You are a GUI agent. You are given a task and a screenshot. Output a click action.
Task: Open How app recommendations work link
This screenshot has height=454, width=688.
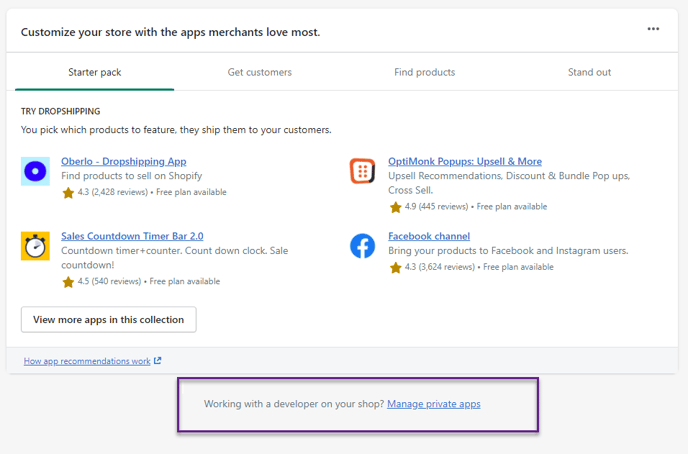[x=87, y=361]
